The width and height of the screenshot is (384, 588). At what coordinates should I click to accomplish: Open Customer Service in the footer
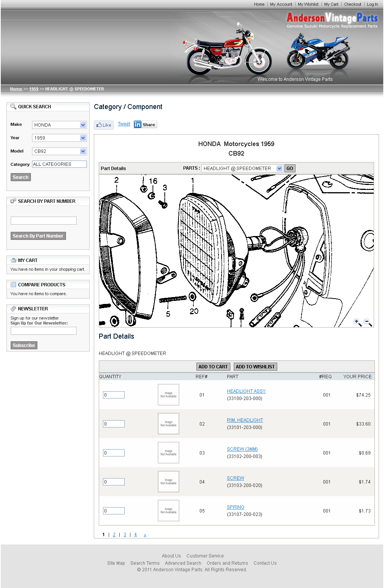click(x=205, y=556)
